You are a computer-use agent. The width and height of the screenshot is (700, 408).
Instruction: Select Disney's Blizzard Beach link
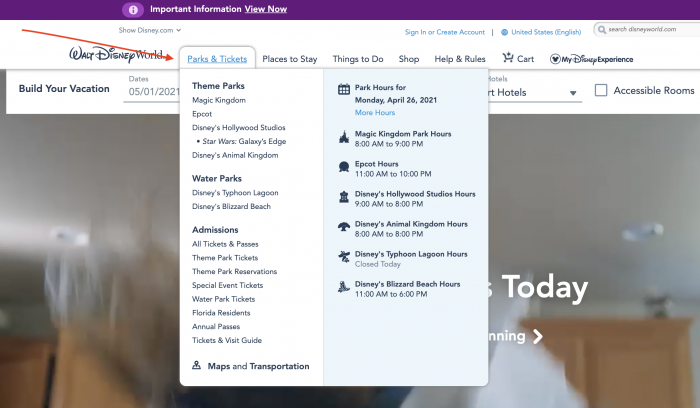click(231, 206)
